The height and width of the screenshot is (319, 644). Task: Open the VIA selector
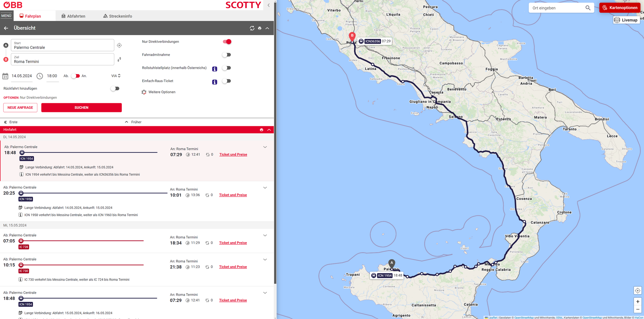point(116,76)
